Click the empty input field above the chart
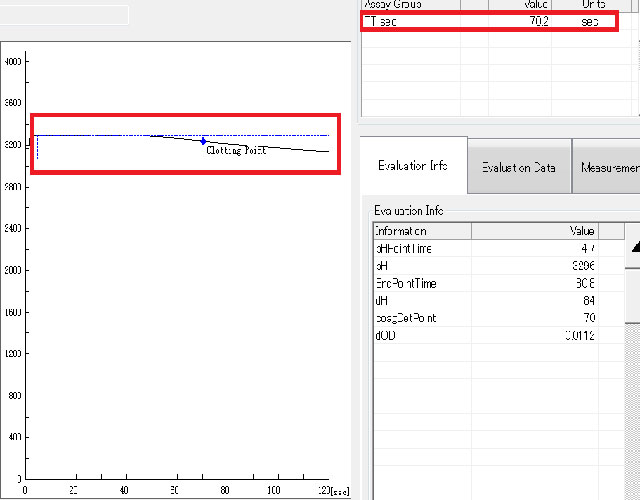 click(x=64, y=15)
